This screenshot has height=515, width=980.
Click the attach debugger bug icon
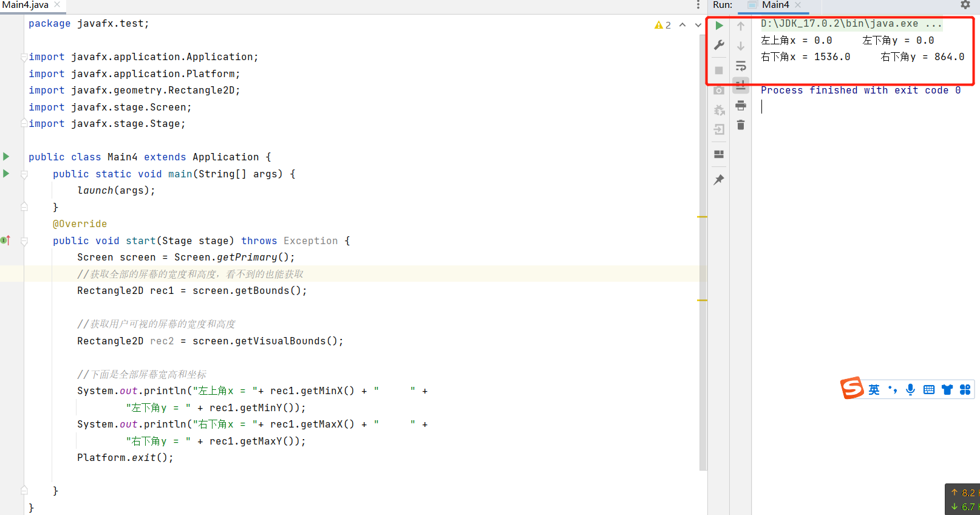point(719,110)
